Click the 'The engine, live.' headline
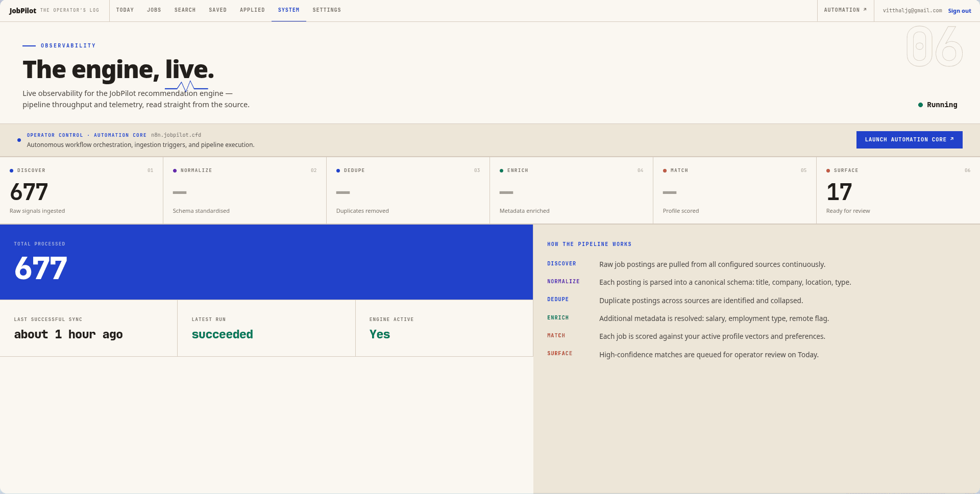Image resolution: width=980 pixels, height=494 pixels. click(x=118, y=69)
